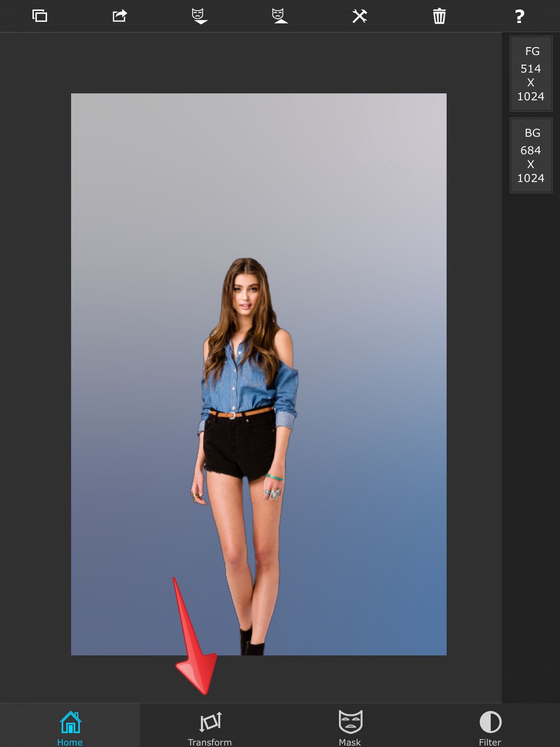
Task: Tap the share/export arrow icon
Action: pos(120,16)
